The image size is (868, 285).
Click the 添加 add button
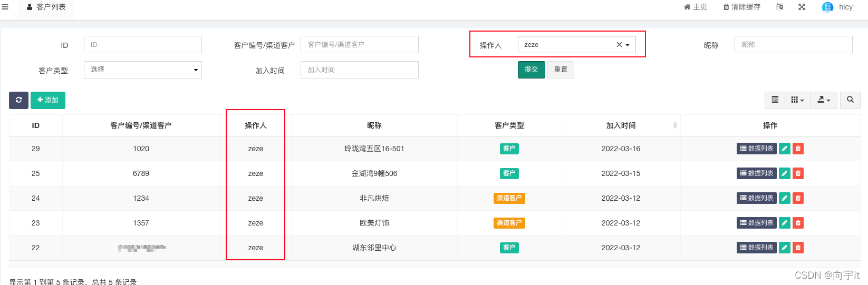(48, 100)
